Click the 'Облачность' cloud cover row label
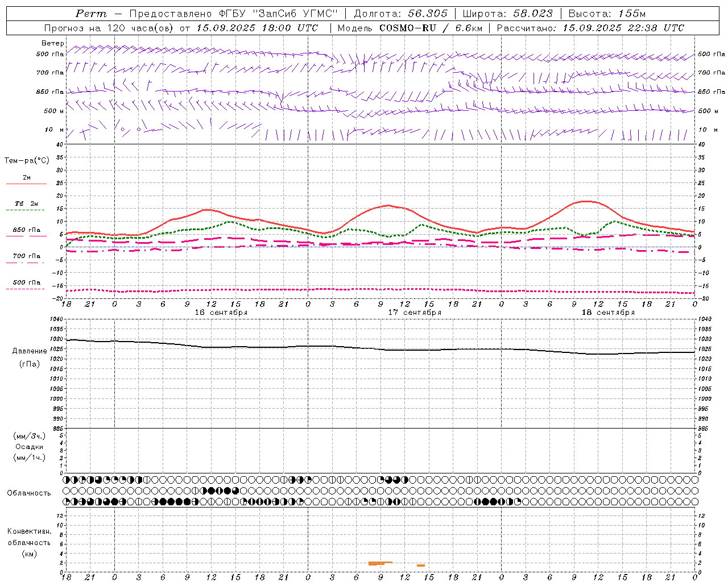This screenshot has height=582, width=728. pos(29,493)
